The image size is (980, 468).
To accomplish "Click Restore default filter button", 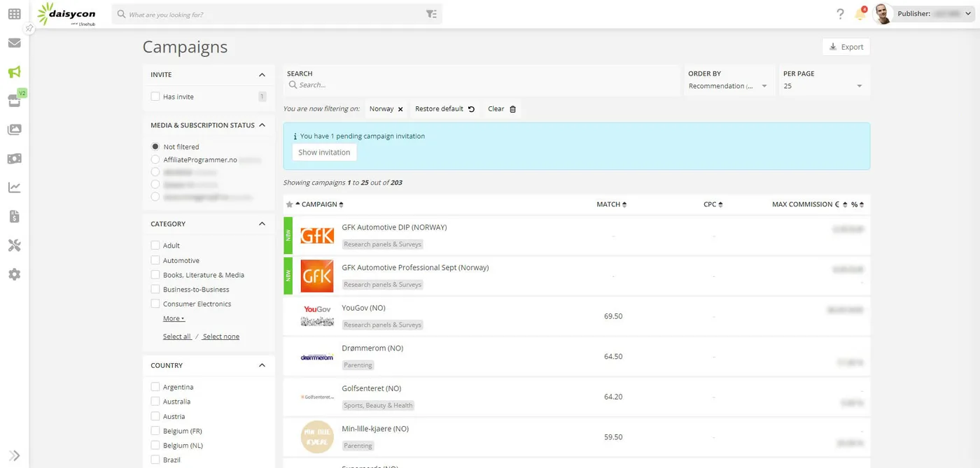I will (444, 109).
